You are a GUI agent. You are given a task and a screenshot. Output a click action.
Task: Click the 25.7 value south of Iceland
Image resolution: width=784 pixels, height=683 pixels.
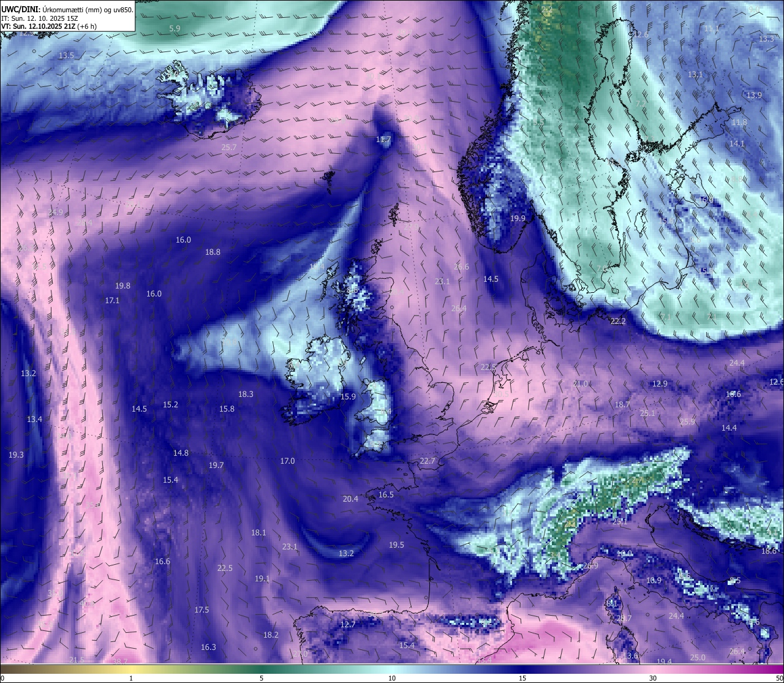click(229, 147)
